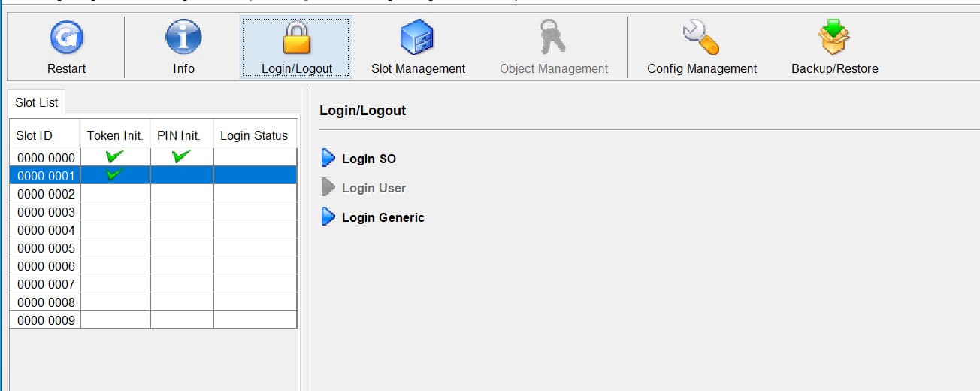Viewport: 980px width, 391px height.
Task: Click the Login User link
Action: pos(374,188)
